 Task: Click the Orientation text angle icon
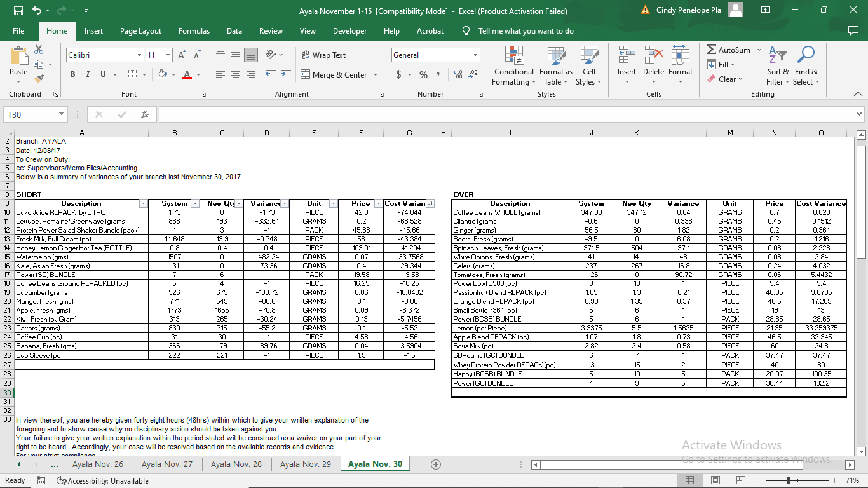pos(271,55)
